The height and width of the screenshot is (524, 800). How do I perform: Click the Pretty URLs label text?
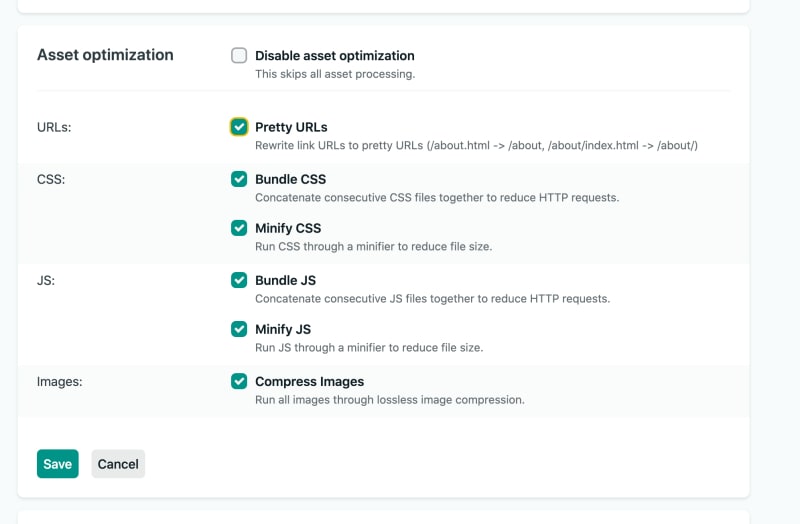coord(291,127)
